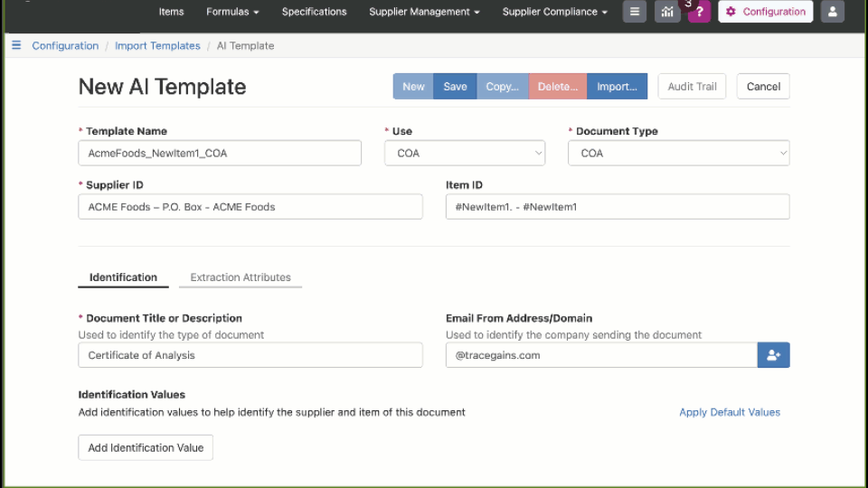
Task: Click the New button
Action: [x=413, y=87]
